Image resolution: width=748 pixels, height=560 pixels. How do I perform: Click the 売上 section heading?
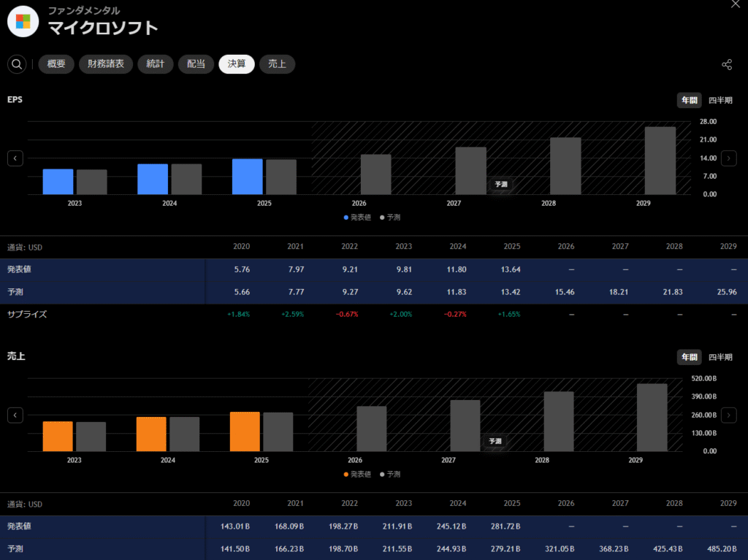16,356
